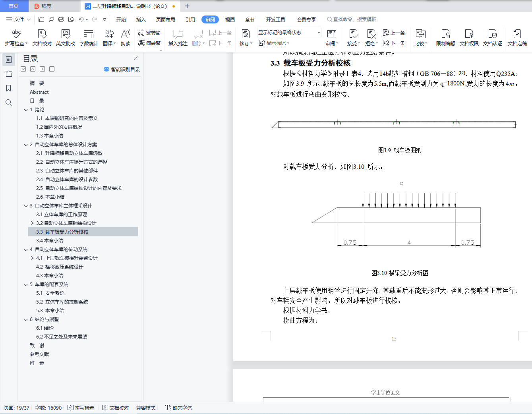Go to next revision 下一条 in changes group
The width and height of the screenshot is (532, 414).
tap(394, 43)
